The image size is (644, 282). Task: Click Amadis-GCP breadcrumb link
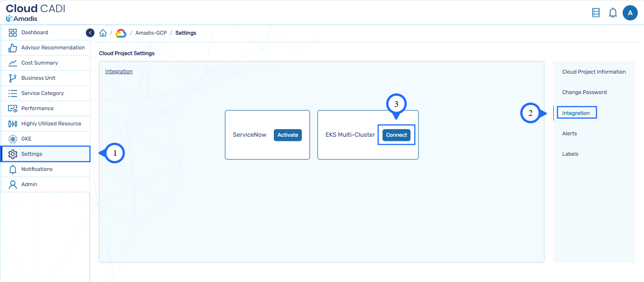click(x=151, y=33)
